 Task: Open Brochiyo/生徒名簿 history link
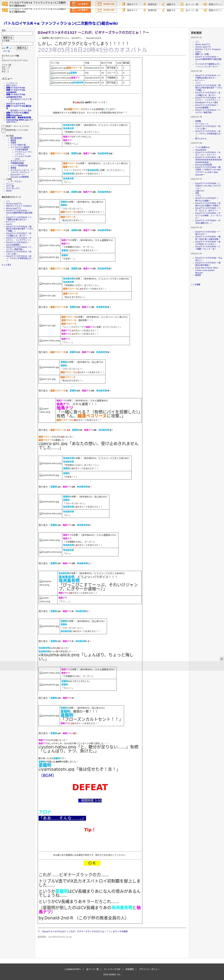tap(203, 165)
